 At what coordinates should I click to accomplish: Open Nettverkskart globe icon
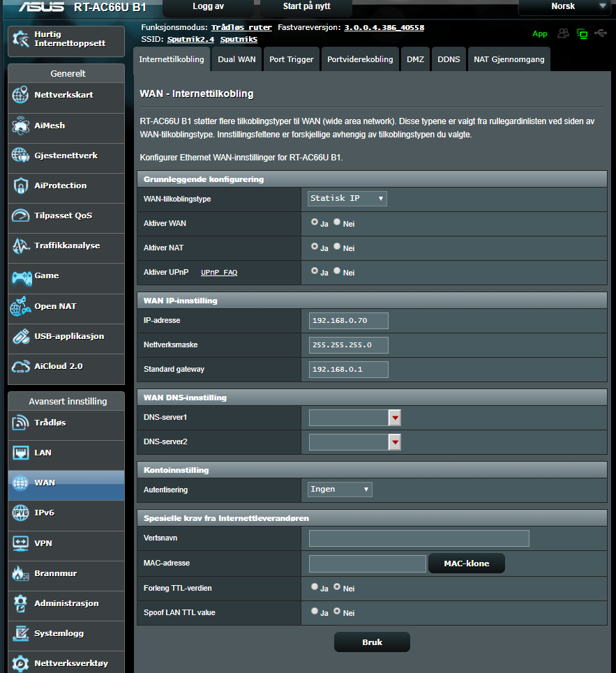20,95
